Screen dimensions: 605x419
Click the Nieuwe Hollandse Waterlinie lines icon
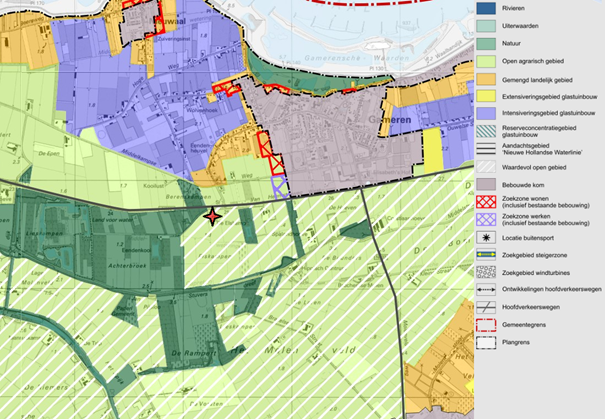[486, 149]
